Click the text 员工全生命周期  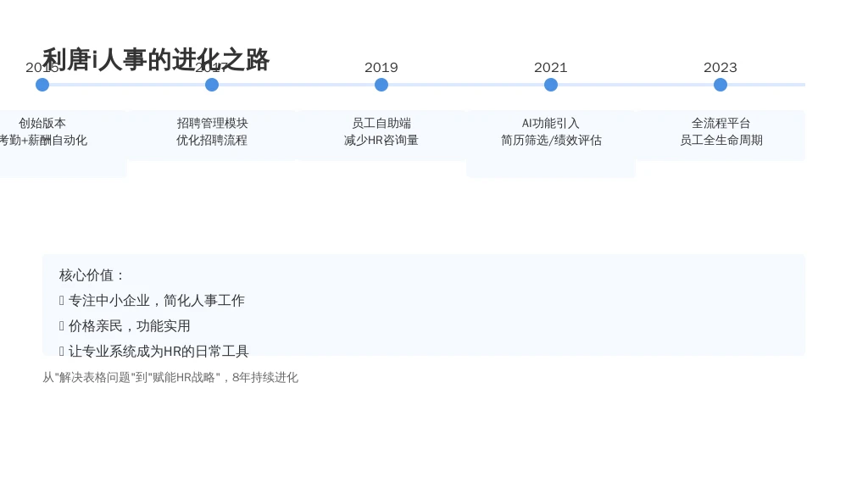pos(721,141)
